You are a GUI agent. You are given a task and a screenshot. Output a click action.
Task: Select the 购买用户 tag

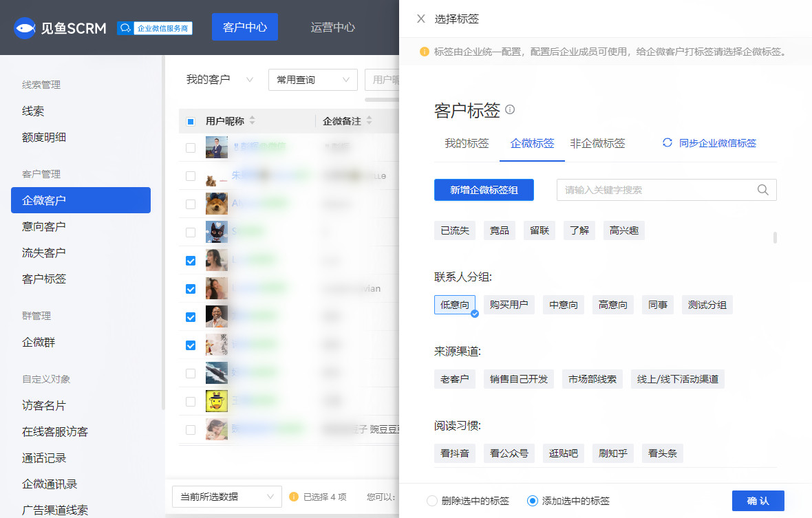509,305
